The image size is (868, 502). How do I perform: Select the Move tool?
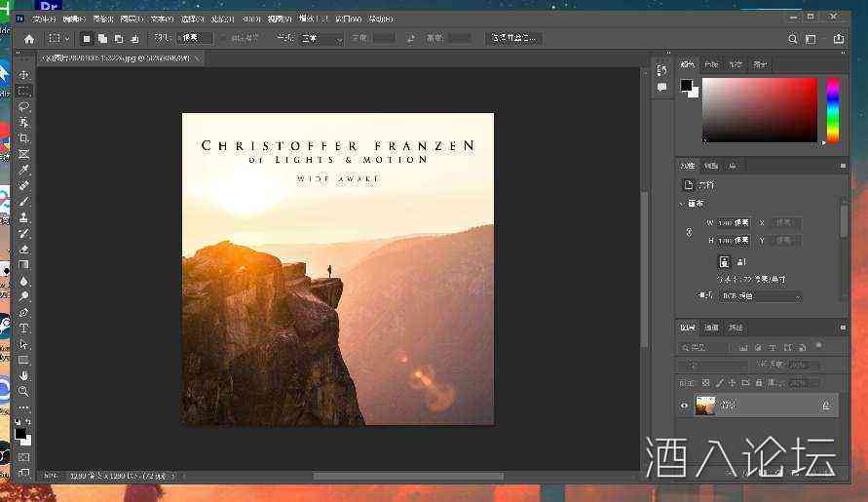(x=24, y=75)
